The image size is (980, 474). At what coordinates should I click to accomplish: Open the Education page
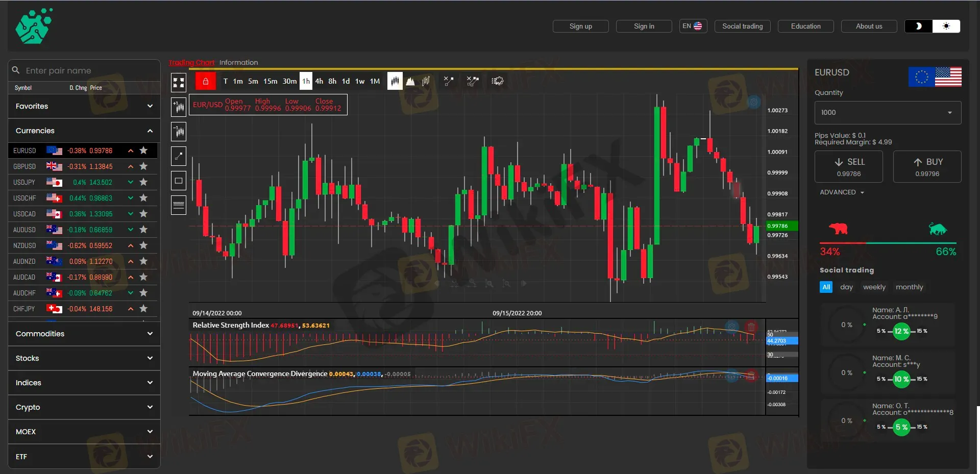[x=805, y=26]
